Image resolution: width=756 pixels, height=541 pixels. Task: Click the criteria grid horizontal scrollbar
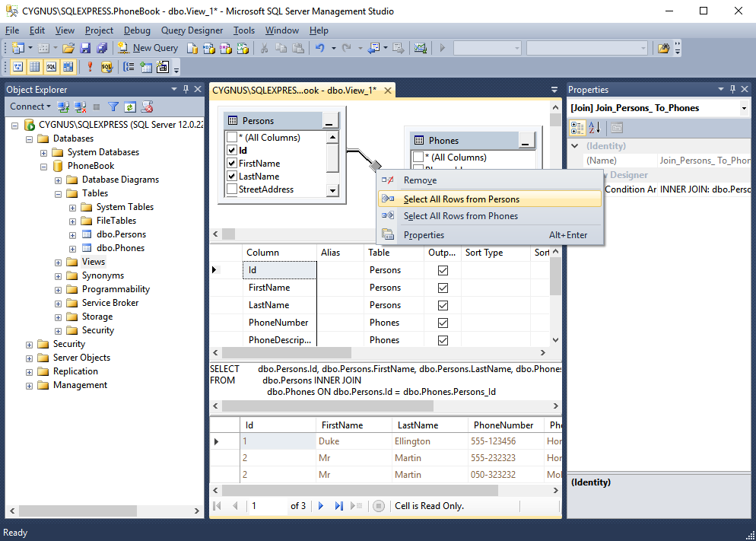[287, 352]
